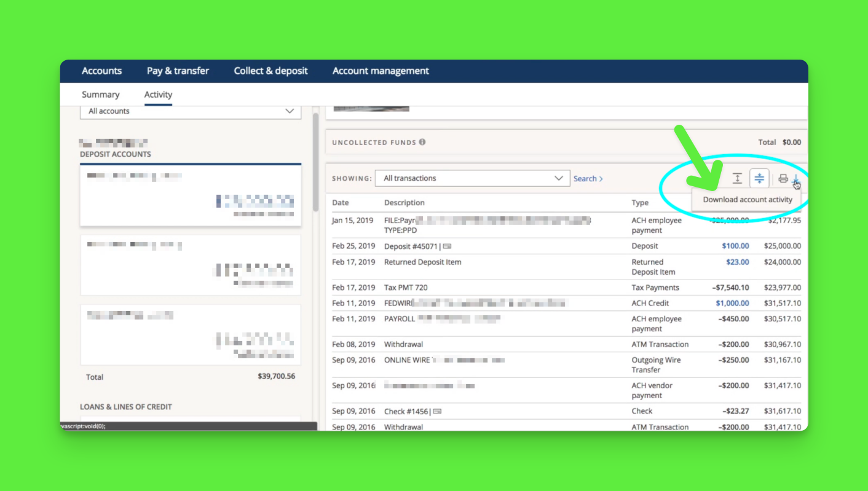Click the $1,000.00 ACH Credit amount link
Screen dimensions: 868x491
[x=732, y=303]
